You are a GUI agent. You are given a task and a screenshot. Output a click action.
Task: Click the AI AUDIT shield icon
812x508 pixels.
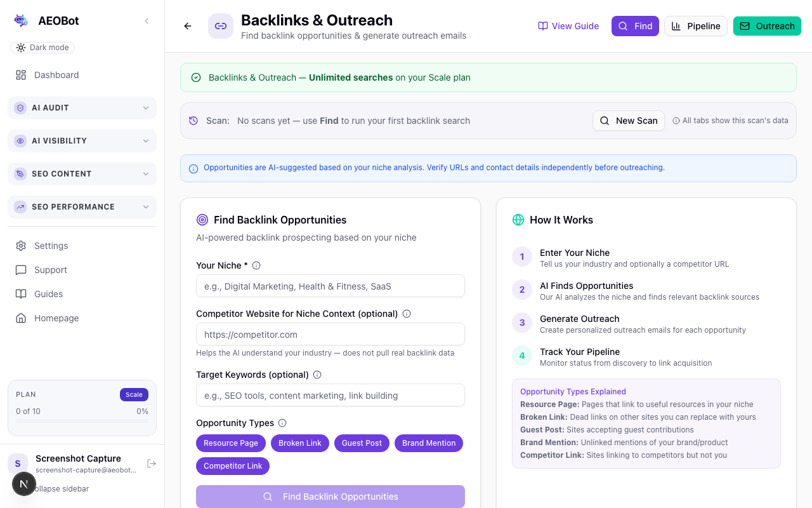pyautogui.click(x=20, y=108)
